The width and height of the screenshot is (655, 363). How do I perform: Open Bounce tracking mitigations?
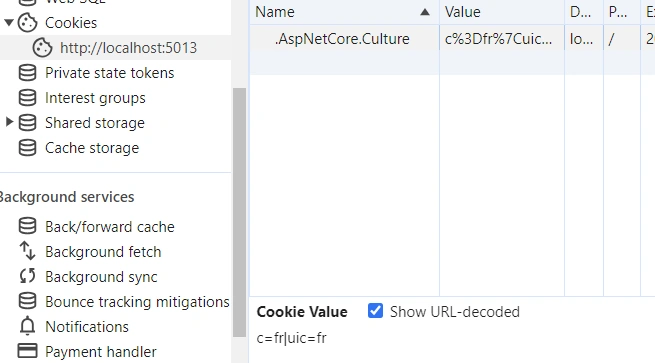coord(137,302)
